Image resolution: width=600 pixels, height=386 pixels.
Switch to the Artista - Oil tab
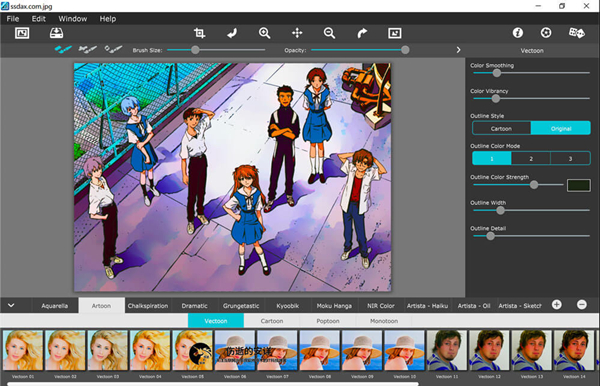pos(474,306)
